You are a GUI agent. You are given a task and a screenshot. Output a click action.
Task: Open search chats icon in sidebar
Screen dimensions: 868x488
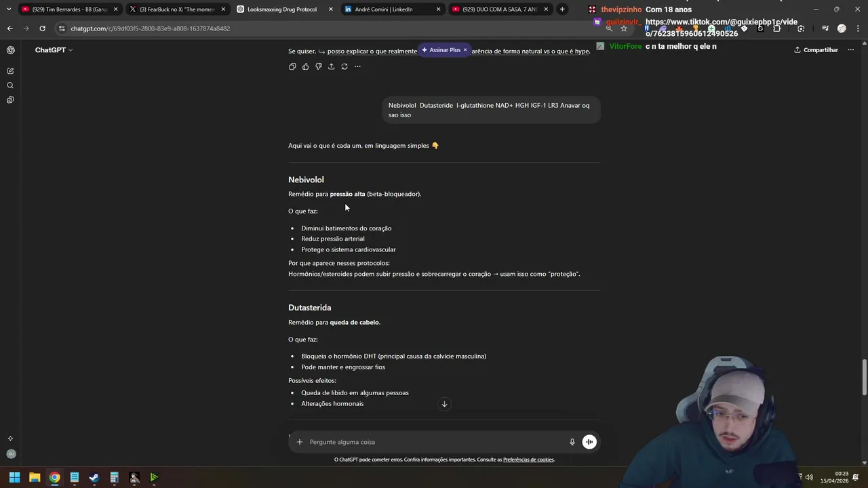click(x=10, y=85)
